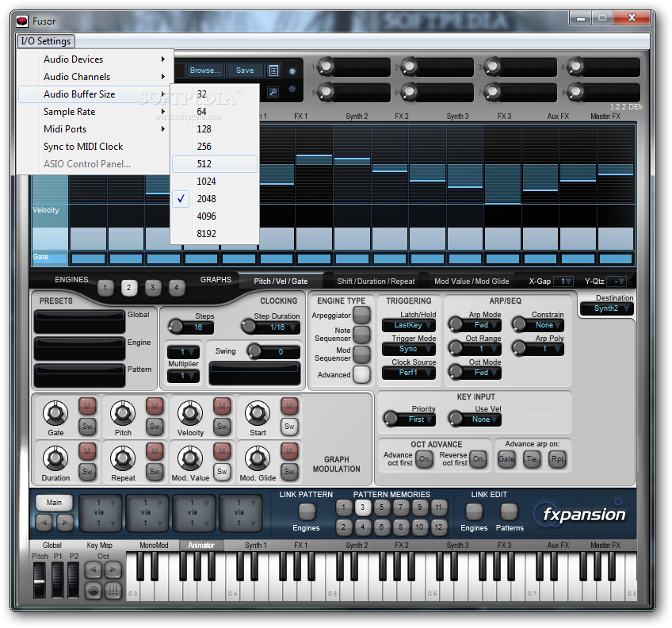Click macro knob 1
The image size is (672, 628).
[326, 66]
